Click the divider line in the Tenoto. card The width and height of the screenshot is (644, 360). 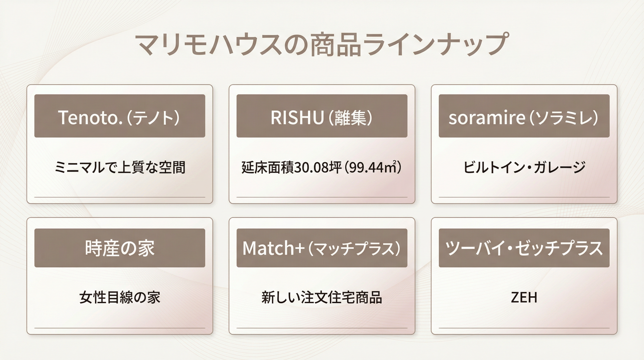(120, 197)
